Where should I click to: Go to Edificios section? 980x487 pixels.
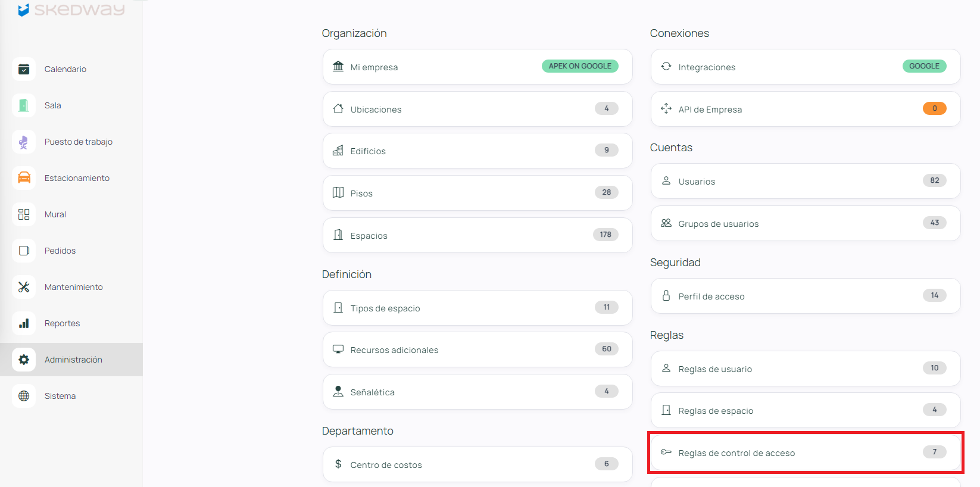[x=477, y=151]
